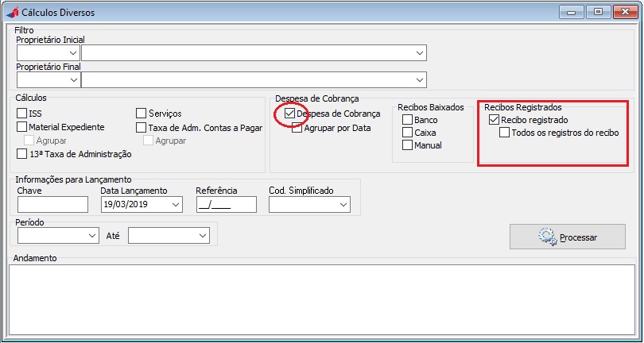
Task: Click the Cálculos Diversos app icon in title bar
Action: [x=11, y=12]
